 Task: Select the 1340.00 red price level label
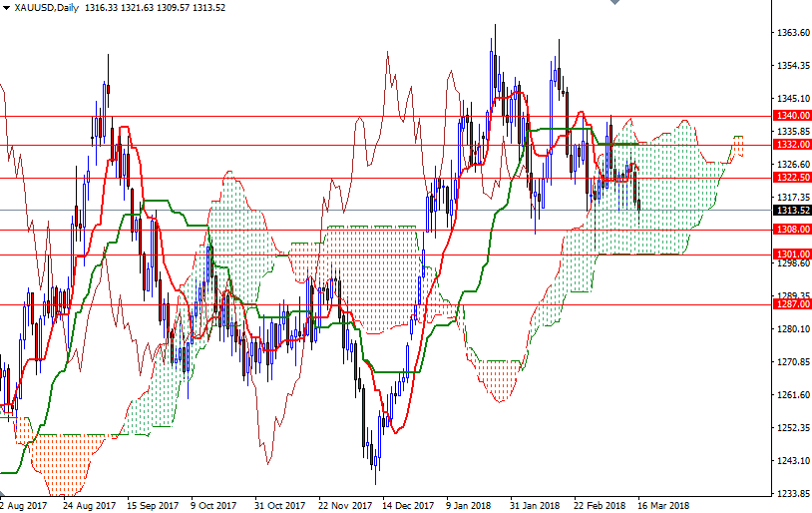792,115
